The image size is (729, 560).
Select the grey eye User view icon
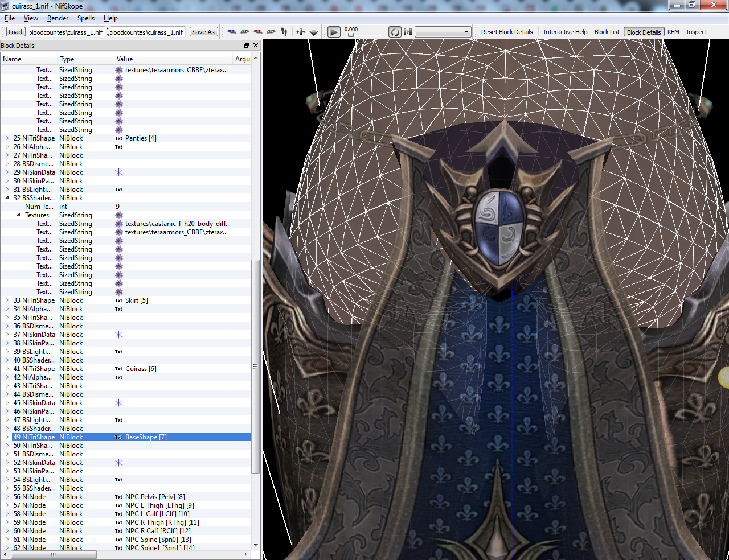click(271, 32)
